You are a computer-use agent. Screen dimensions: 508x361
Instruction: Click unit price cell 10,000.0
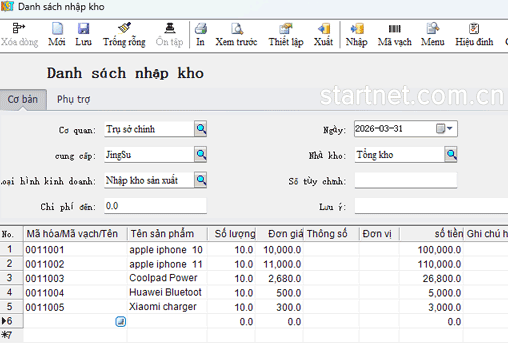point(280,249)
